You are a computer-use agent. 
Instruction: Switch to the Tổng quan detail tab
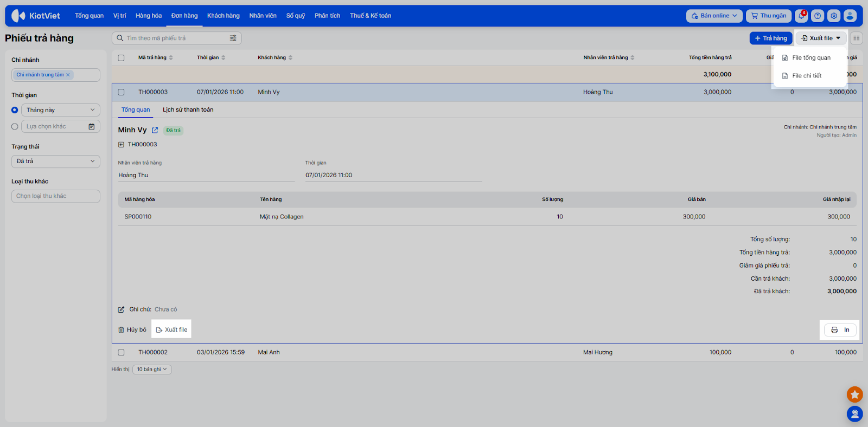pyautogui.click(x=136, y=110)
